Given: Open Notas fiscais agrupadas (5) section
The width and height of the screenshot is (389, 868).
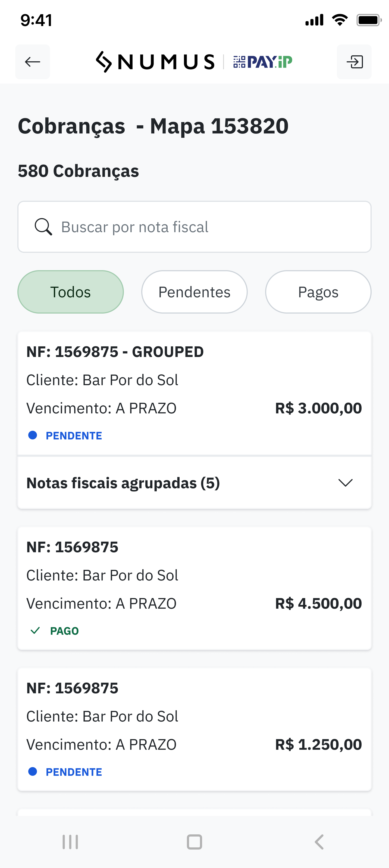Looking at the screenshot, I should (123, 483).
